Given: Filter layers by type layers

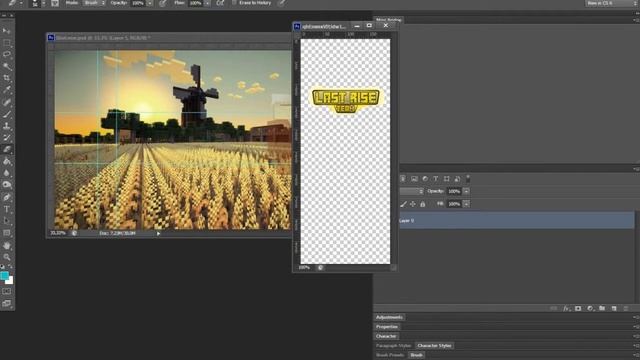Looking at the screenshot, I should click(436, 179).
